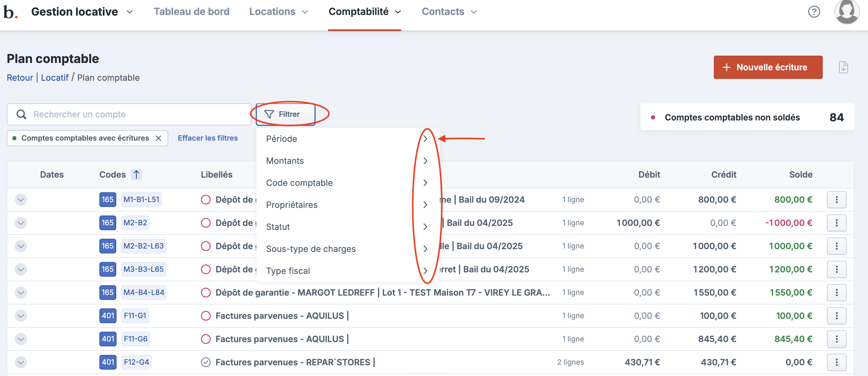Remove the Comptes comptables avec écritures filter
This screenshot has height=376, width=868.
click(158, 138)
